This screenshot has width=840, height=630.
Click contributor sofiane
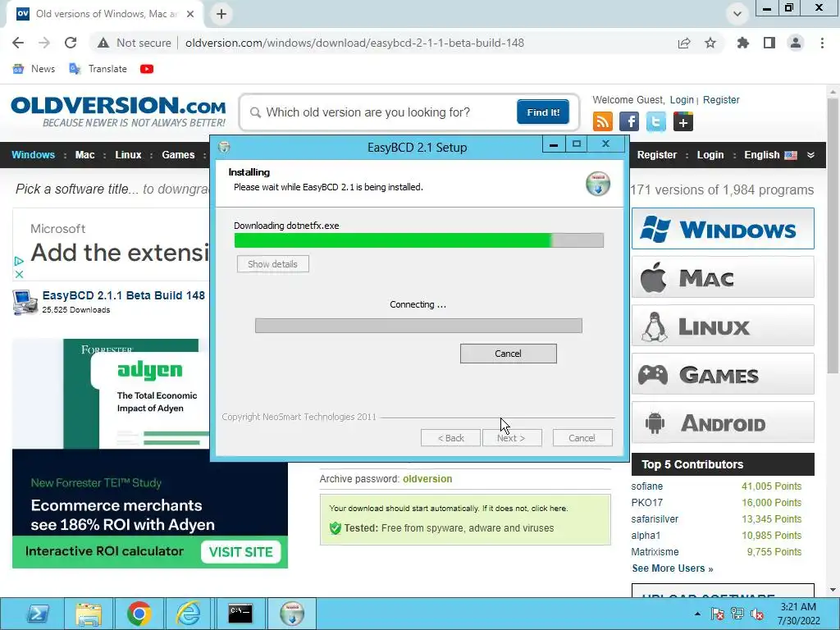(646, 486)
